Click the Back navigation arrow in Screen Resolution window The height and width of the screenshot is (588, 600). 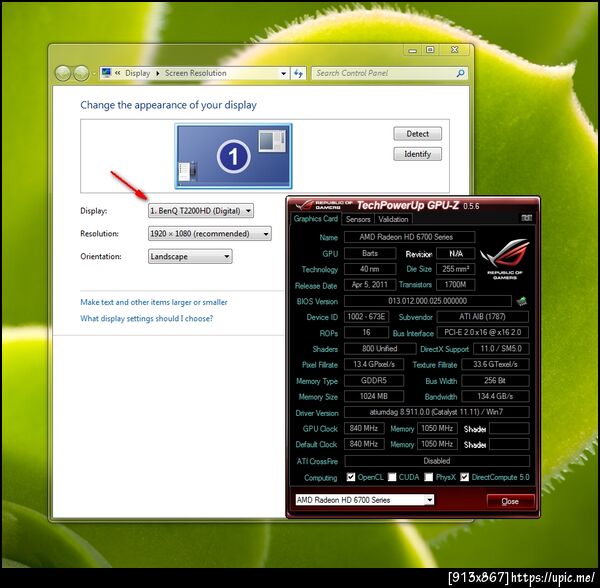pyautogui.click(x=63, y=73)
